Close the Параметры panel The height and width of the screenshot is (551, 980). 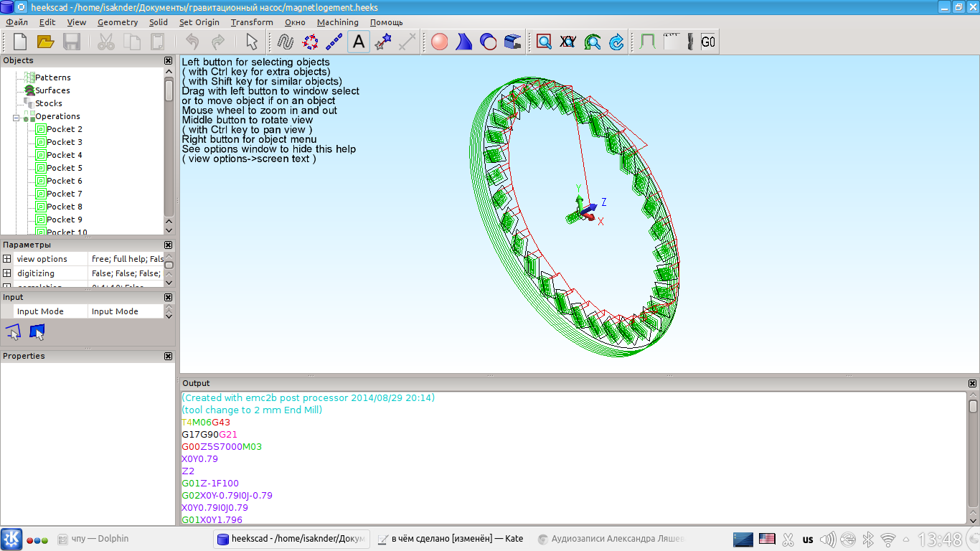click(x=169, y=245)
